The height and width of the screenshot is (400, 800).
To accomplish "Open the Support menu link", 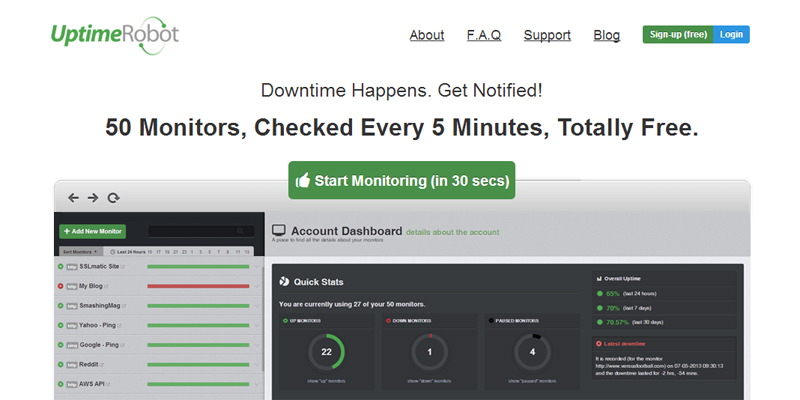I will pyautogui.click(x=547, y=35).
